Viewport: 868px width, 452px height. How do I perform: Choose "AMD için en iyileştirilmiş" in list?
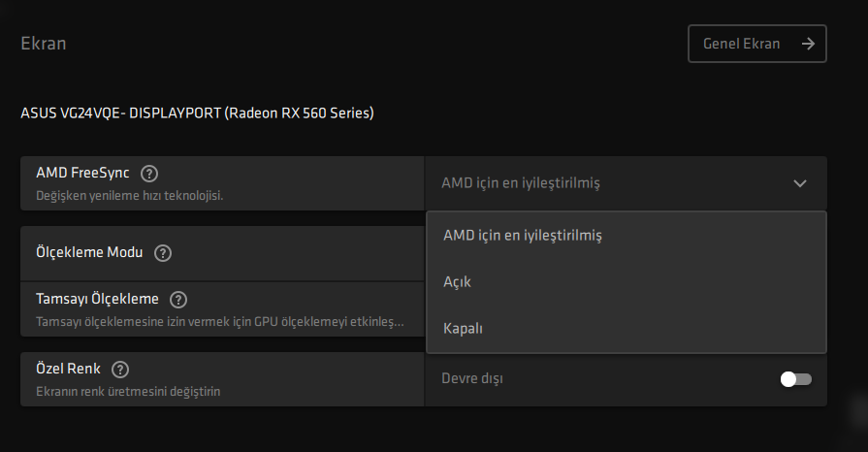pos(522,235)
